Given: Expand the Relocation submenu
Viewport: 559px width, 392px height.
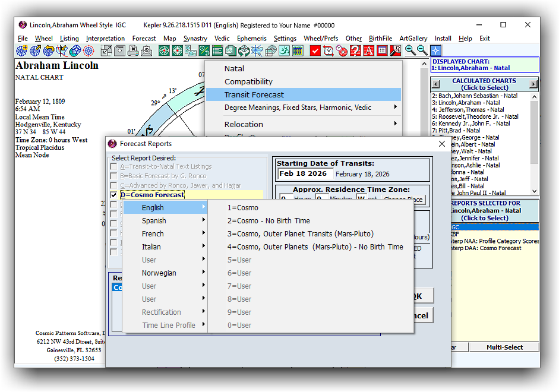Looking at the screenshot, I should pos(304,124).
